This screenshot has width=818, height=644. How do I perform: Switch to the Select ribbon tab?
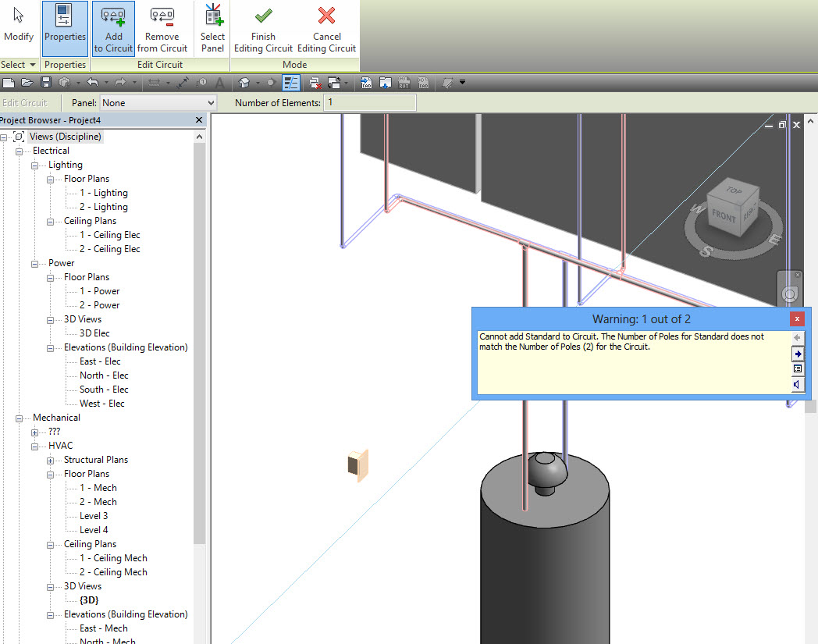click(14, 64)
